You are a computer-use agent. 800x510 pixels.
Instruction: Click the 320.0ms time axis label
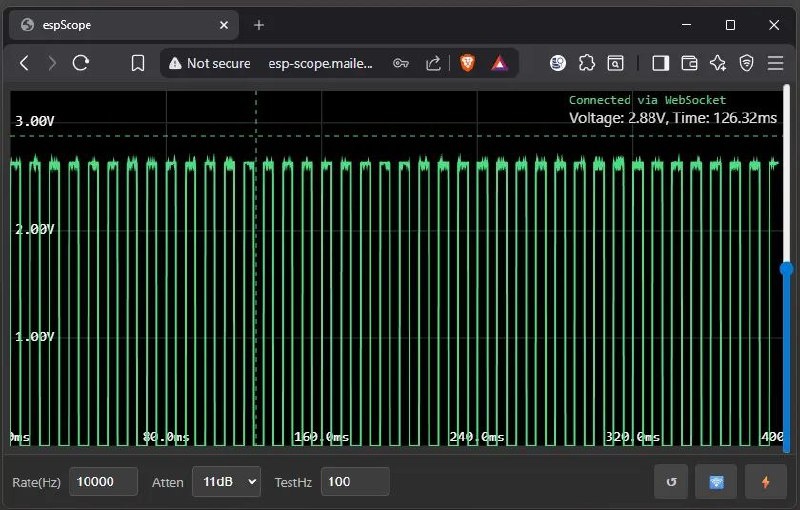(x=633, y=437)
